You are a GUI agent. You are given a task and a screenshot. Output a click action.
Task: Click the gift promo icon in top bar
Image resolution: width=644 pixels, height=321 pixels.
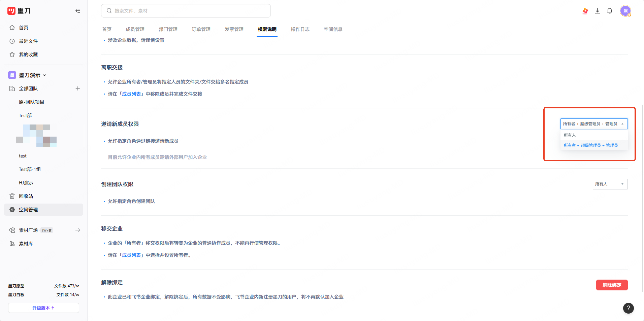(x=585, y=11)
